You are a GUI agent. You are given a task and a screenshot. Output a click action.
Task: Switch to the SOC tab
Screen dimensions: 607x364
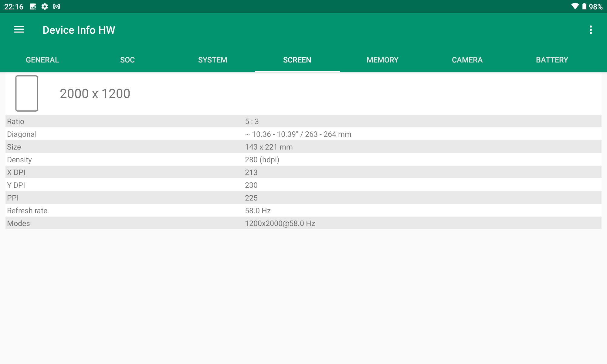coord(127,60)
